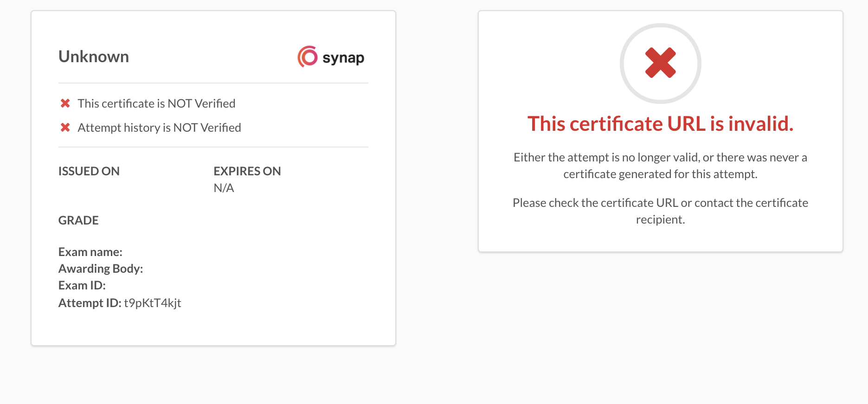Click 'Attempt history is NOT Verified' text
The height and width of the screenshot is (404, 868).
point(159,128)
